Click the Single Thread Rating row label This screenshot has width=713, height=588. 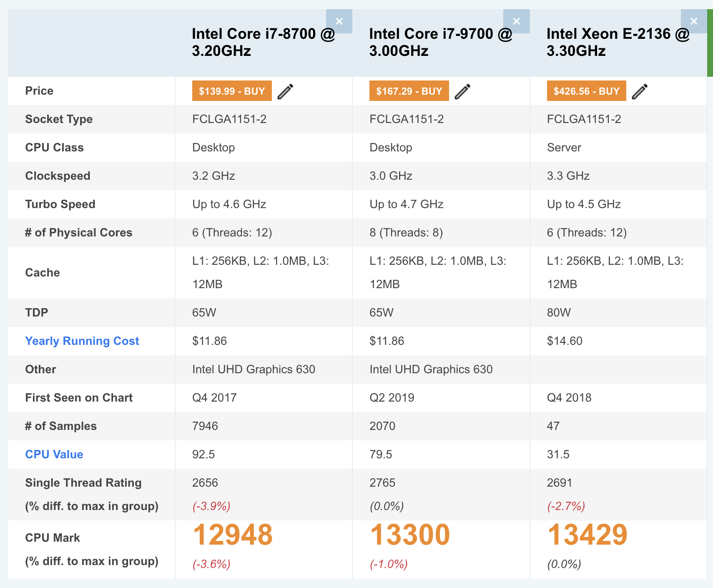tap(83, 482)
